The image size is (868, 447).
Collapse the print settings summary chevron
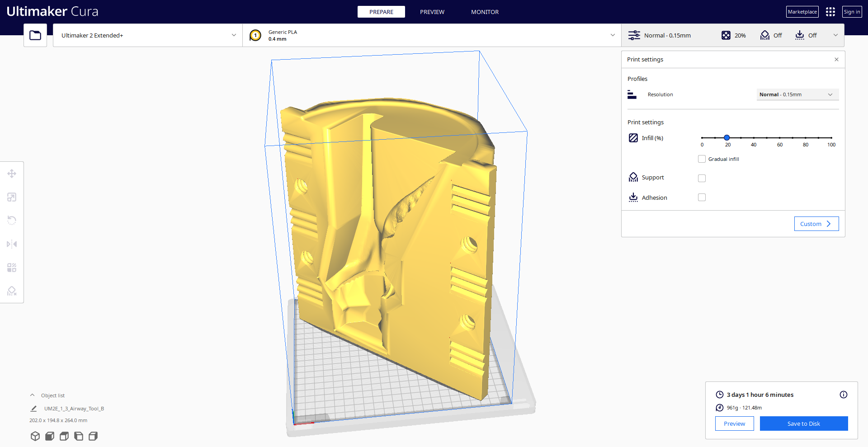835,35
